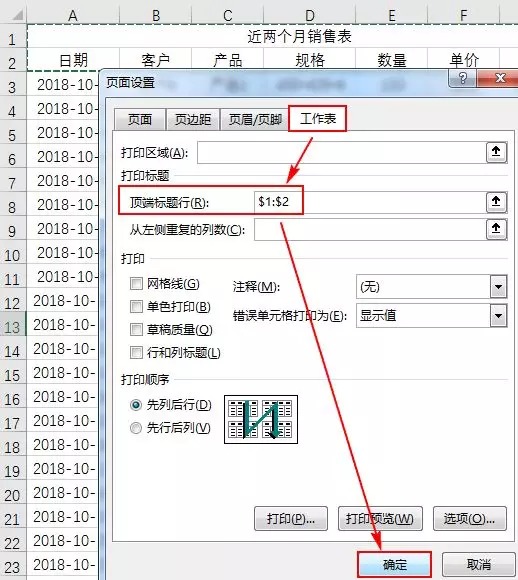The width and height of the screenshot is (518, 580).
Task: Open the 错误单元格打印为 dropdown
Action: 498,316
